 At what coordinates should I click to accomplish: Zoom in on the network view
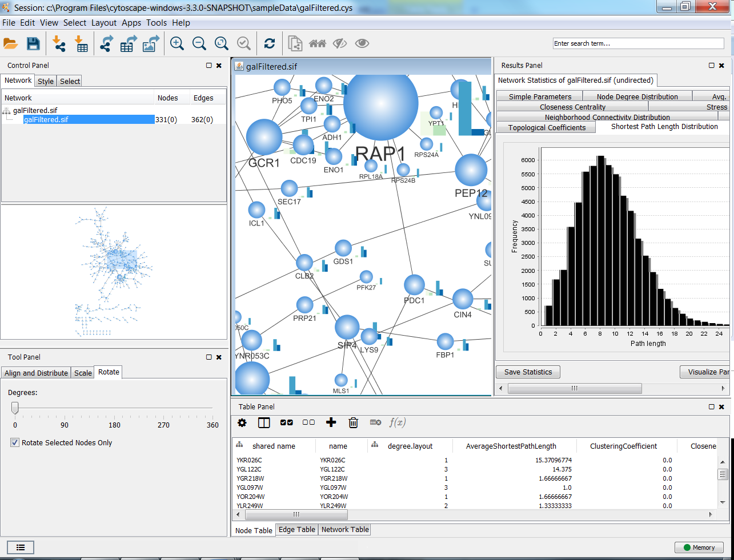tap(177, 44)
